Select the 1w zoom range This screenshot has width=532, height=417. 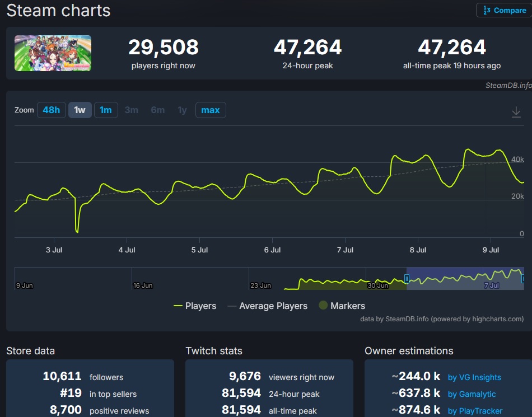tap(80, 110)
